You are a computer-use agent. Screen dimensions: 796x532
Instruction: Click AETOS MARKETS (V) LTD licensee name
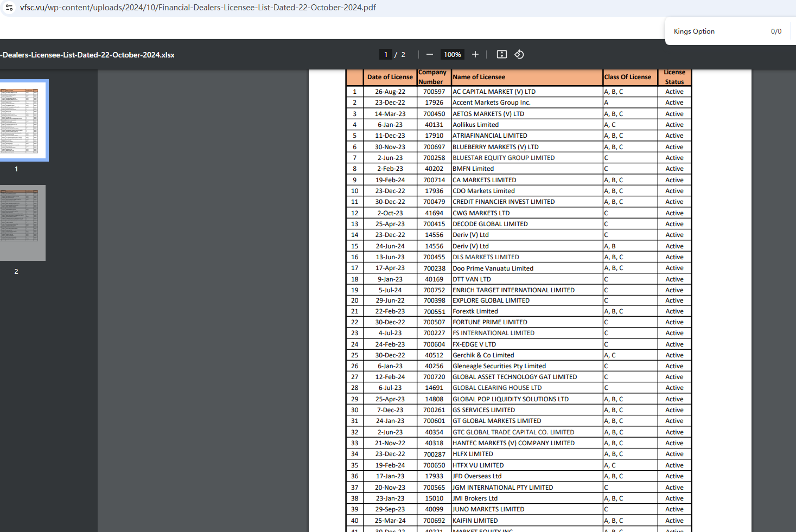click(x=488, y=114)
